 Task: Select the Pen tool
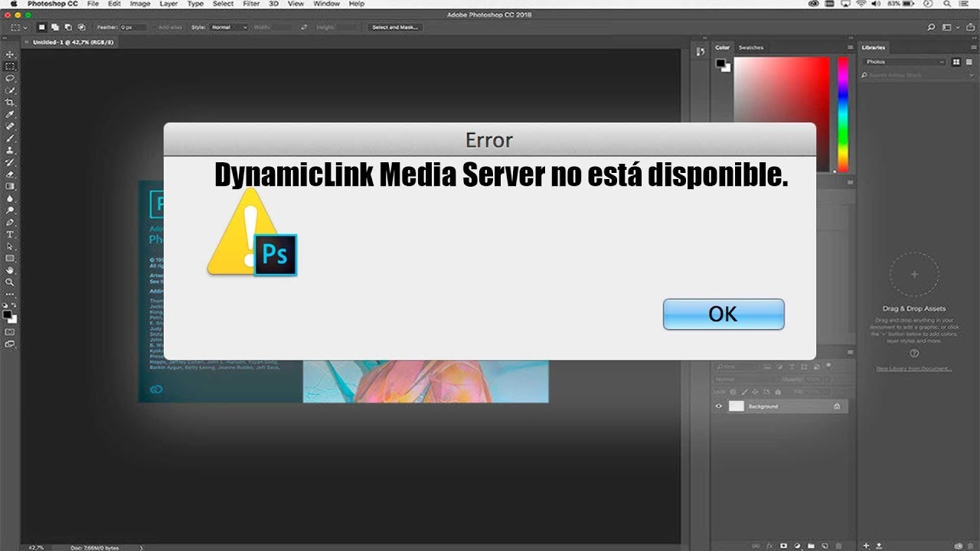pyautogui.click(x=10, y=222)
